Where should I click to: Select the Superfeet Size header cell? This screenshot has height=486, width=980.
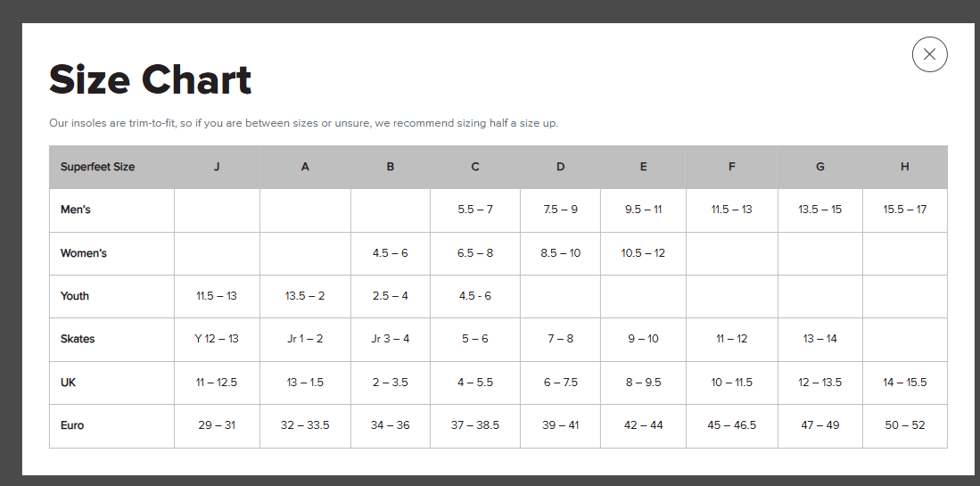coord(111,167)
